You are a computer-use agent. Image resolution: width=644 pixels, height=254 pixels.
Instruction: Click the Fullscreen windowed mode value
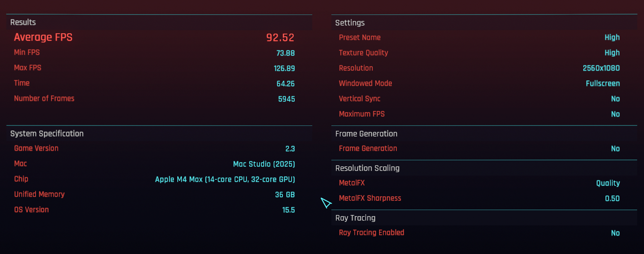(x=602, y=83)
